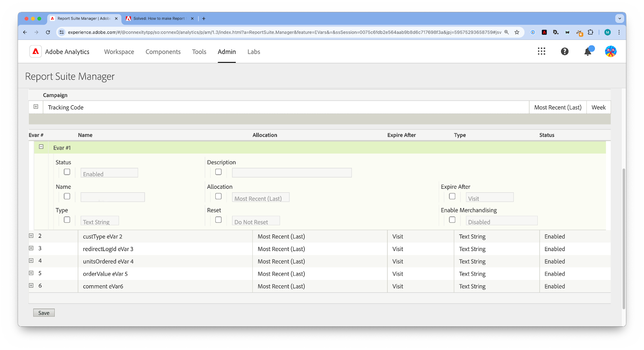Go back with browser back arrow
This screenshot has height=350, width=644.
click(25, 32)
